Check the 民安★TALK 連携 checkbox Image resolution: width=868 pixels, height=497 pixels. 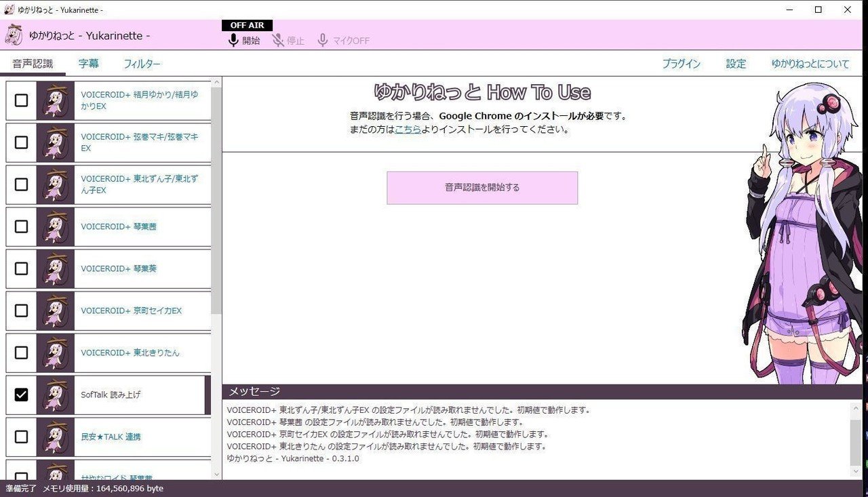pos(21,437)
